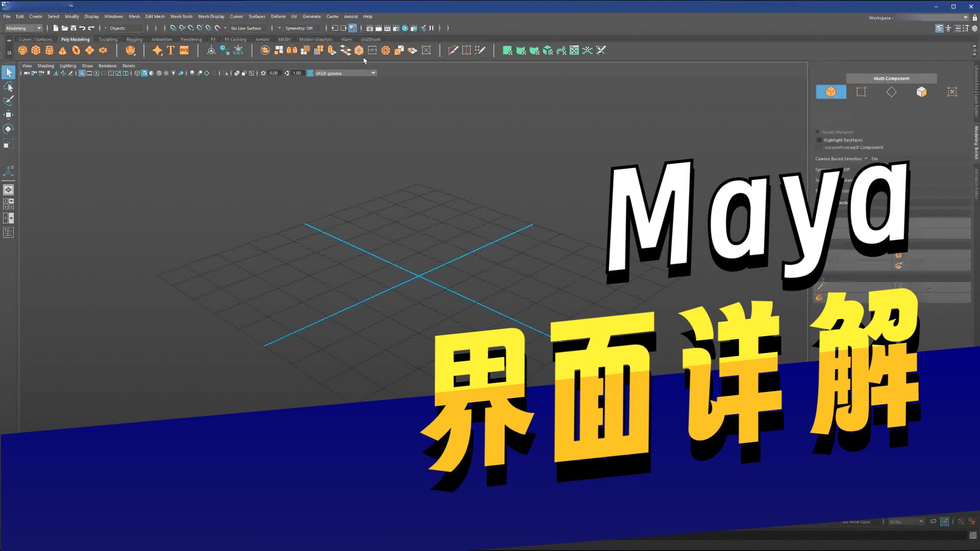Toggle Face selection mode in Modeling Toolkit
The image size is (980, 551).
[x=921, y=92]
